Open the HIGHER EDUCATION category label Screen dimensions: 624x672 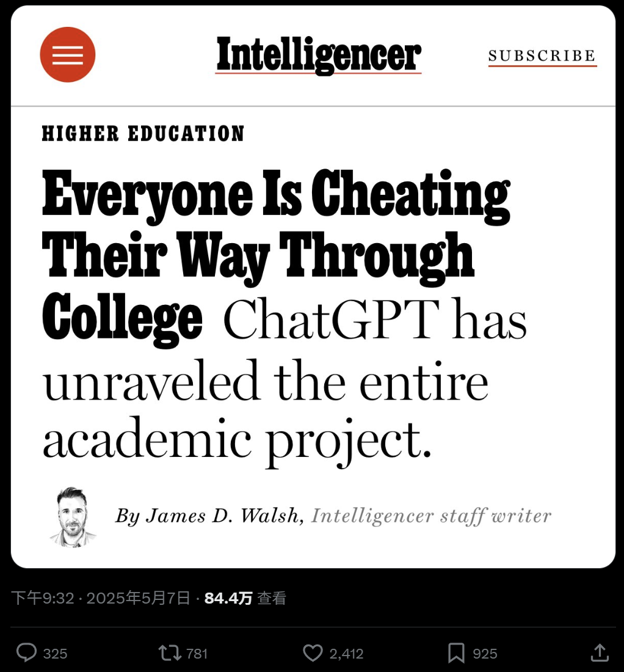pyautogui.click(x=143, y=134)
